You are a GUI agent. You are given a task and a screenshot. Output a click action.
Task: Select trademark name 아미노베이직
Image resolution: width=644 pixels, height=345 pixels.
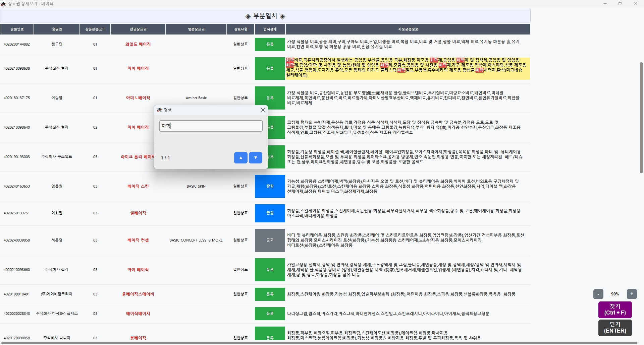click(x=138, y=98)
